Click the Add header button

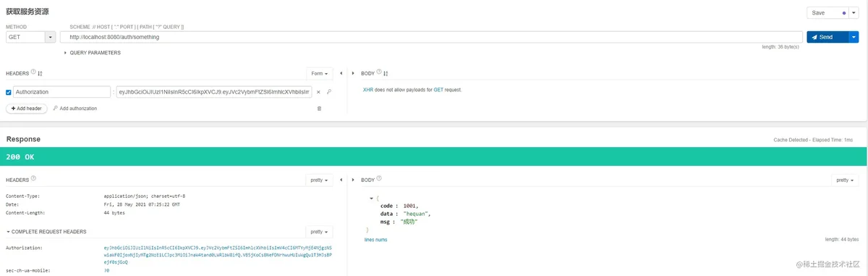27,108
